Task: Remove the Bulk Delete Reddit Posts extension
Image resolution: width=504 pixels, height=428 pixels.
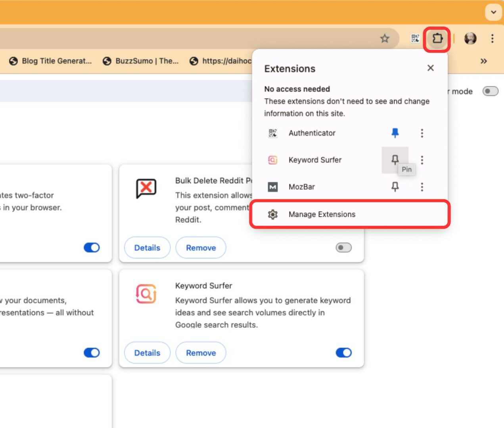Action: pyautogui.click(x=201, y=247)
